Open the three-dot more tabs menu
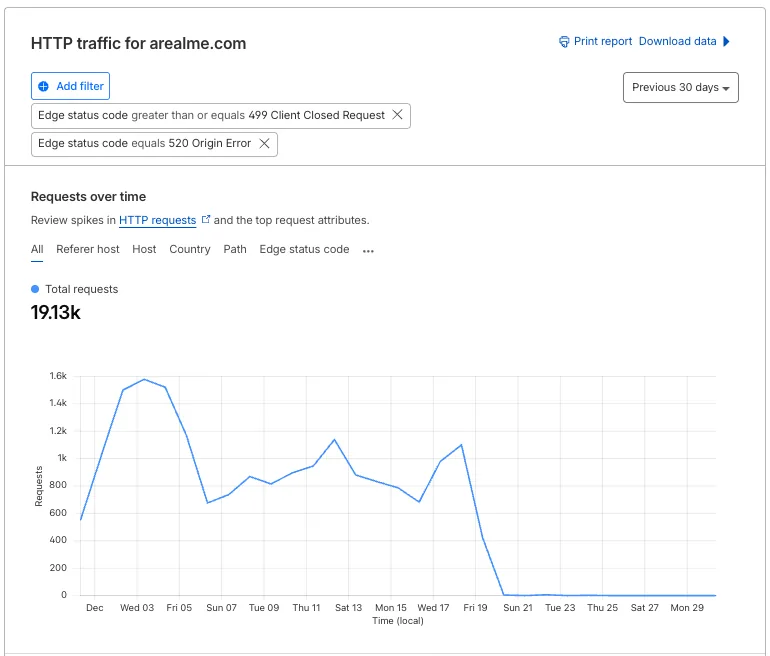Screen dimensions: 770x656 [368, 251]
